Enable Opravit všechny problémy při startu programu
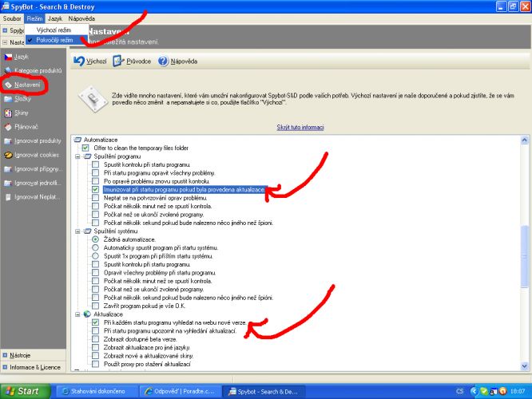The height and width of the screenshot is (399, 532). pos(95,273)
